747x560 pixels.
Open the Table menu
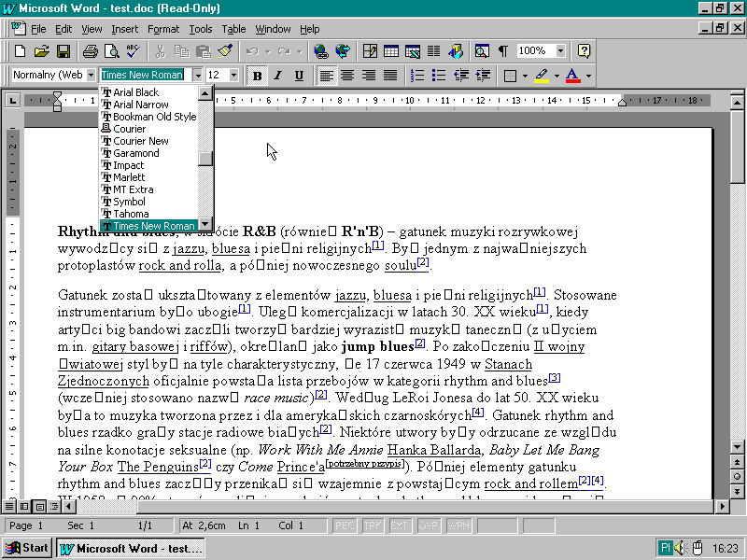[x=233, y=29]
